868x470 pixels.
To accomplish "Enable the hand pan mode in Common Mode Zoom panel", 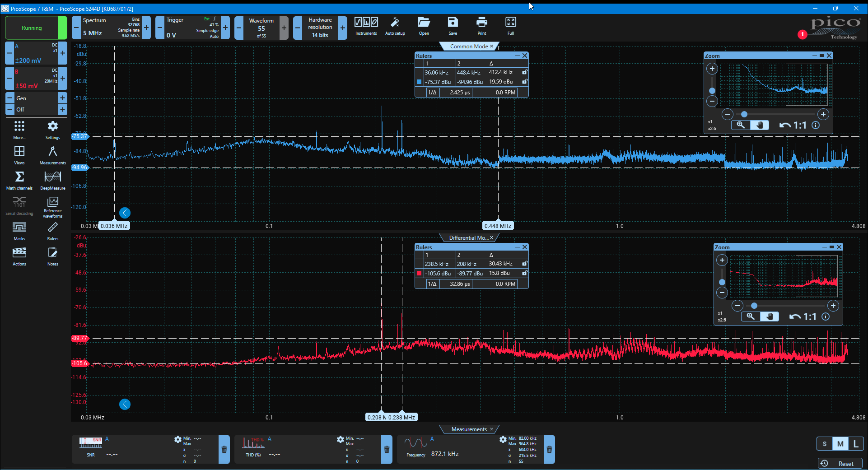I will (760, 125).
